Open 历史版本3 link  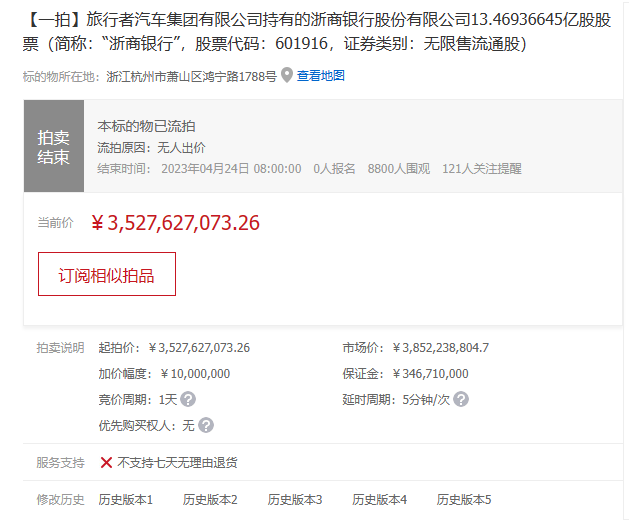[x=295, y=500]
